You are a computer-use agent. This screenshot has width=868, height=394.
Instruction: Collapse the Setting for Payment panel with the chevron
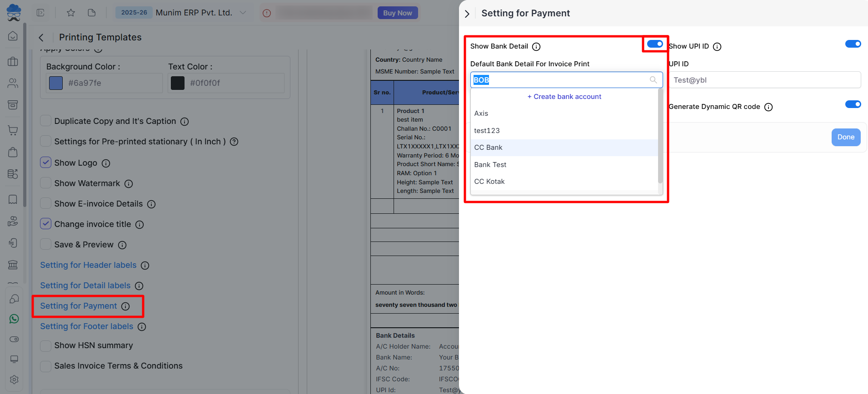(467, 14)
